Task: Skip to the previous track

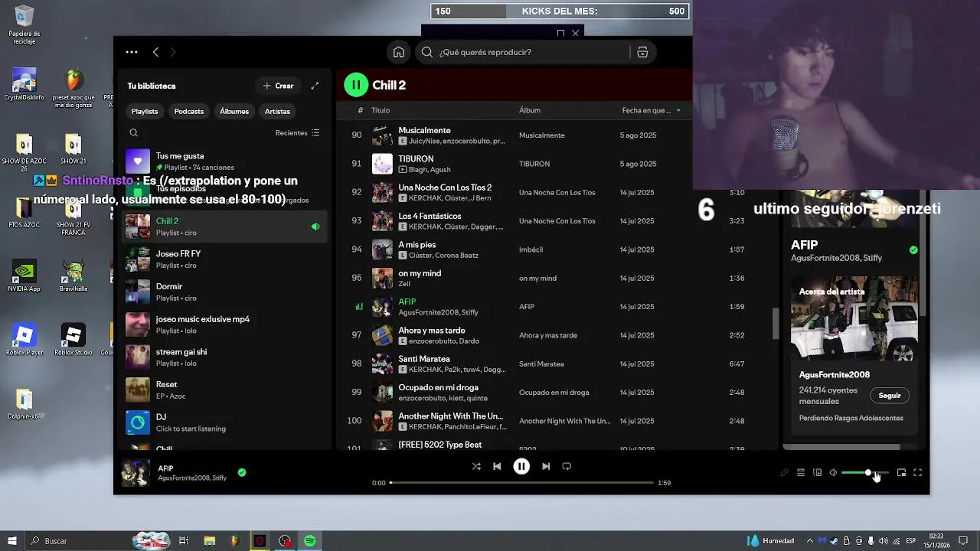Action: point(497,466)
